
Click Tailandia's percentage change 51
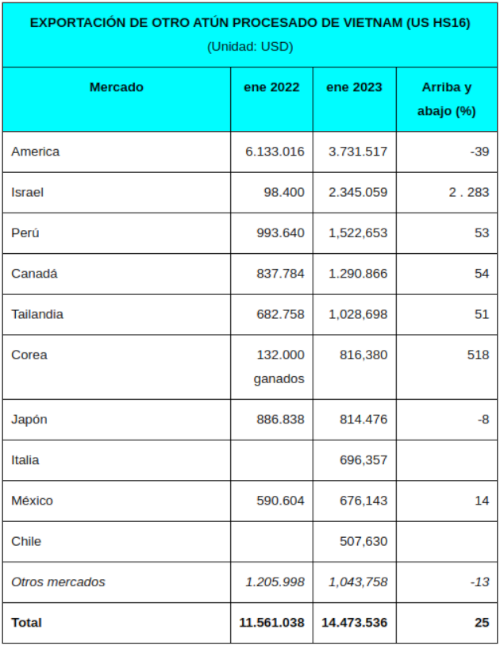(x=481, y=314)
